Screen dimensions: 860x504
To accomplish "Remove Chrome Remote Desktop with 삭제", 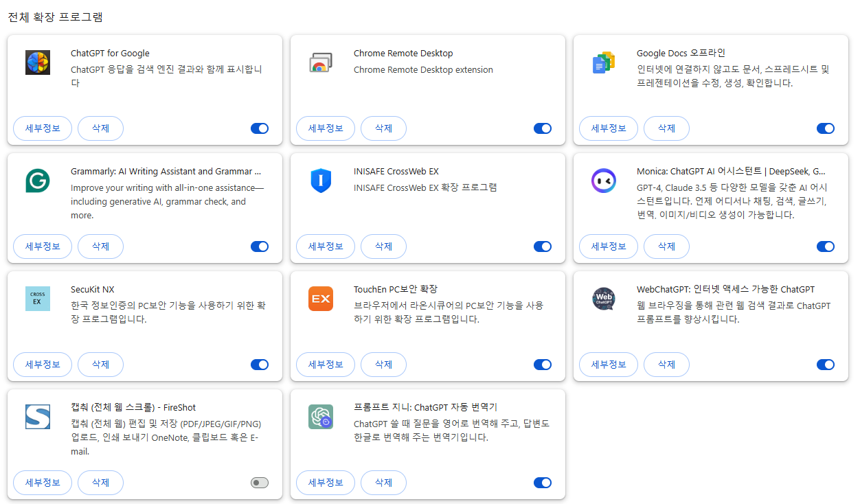I will coord(383,128).
